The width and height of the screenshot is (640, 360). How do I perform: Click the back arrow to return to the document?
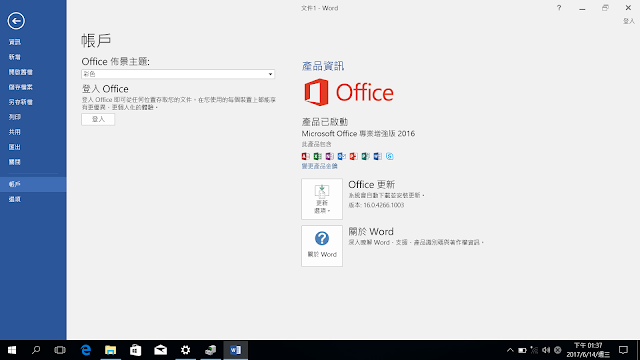click(16, 21)
